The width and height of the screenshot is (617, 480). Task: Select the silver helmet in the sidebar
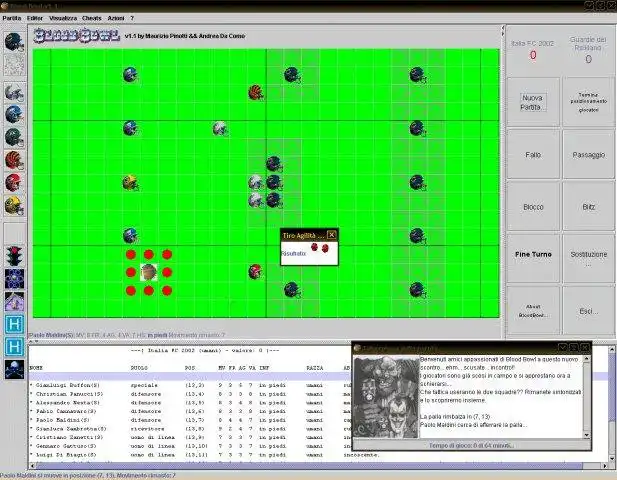15,93
